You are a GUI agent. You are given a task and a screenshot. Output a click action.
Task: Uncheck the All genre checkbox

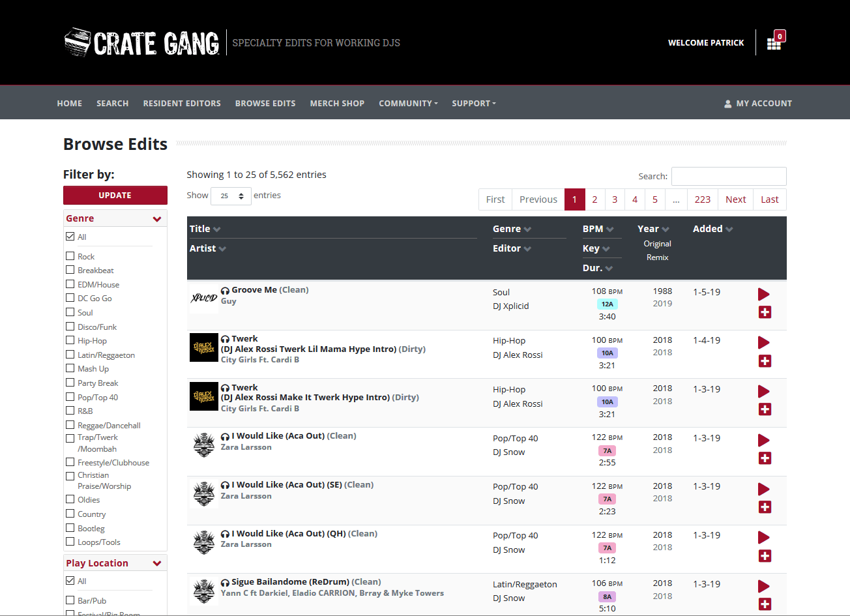pos(70,237)
